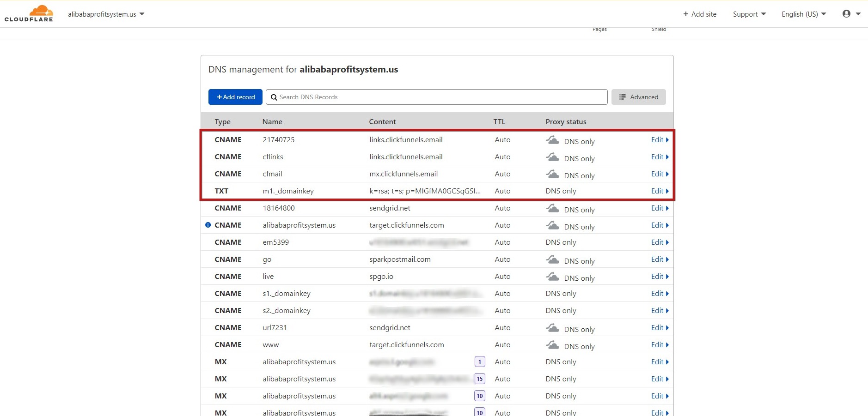This screenshot has height=416, width=868.
Task: Toggle proxy cloud for go record
Action: tap(552, 259)
